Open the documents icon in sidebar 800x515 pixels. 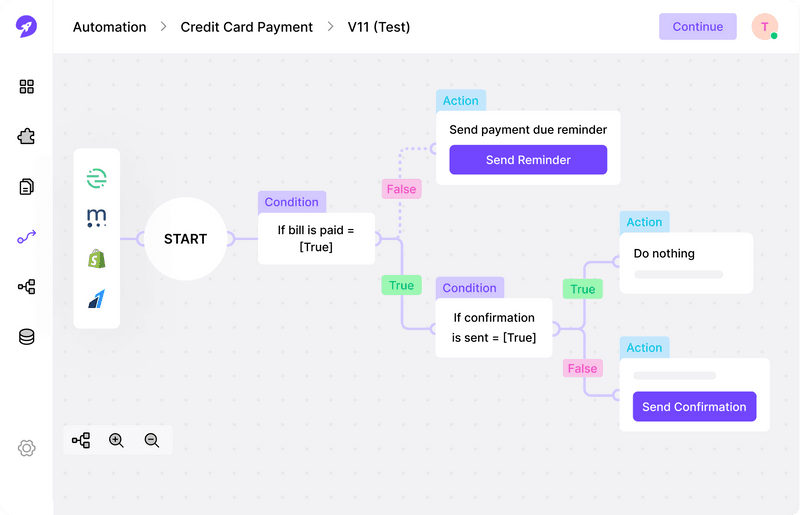click(x=27, y=187)
